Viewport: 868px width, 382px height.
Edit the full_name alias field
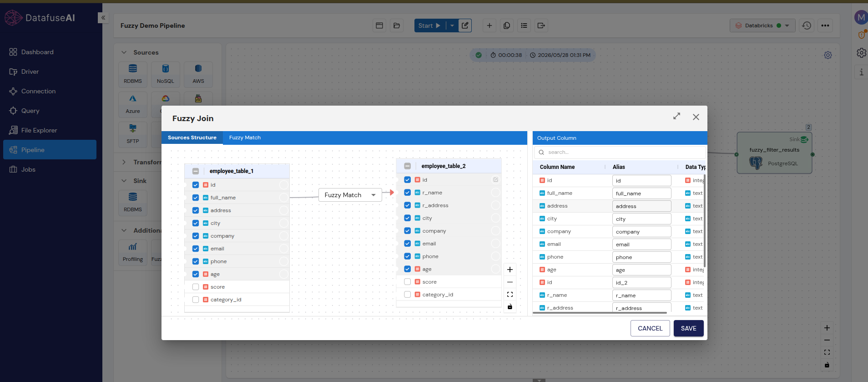point(641,194)
